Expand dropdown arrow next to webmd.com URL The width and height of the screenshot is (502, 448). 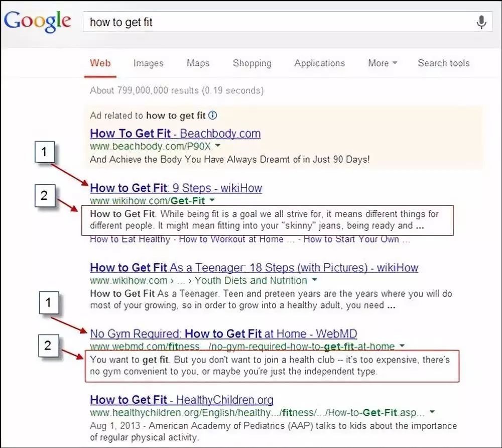(402, 346)
